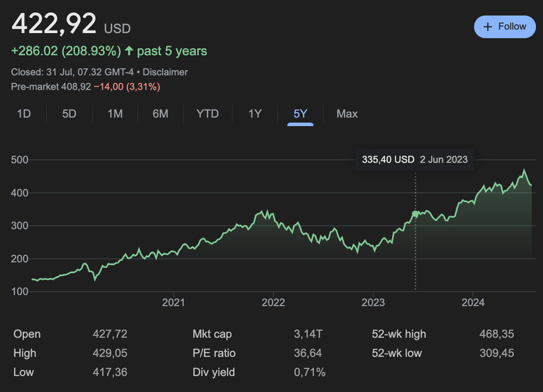This screenshot has height=392, width=543.
Task: Click the Follow button
Action: (504, 26)
